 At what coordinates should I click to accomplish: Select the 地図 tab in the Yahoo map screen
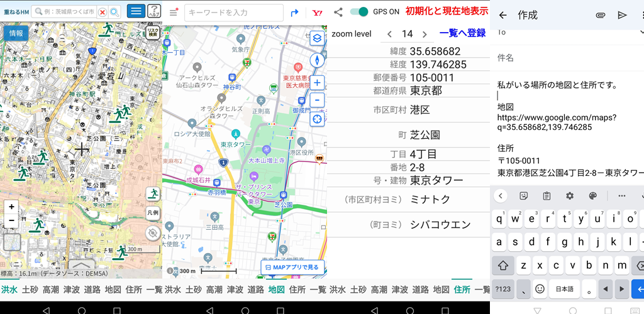[277, 290]
